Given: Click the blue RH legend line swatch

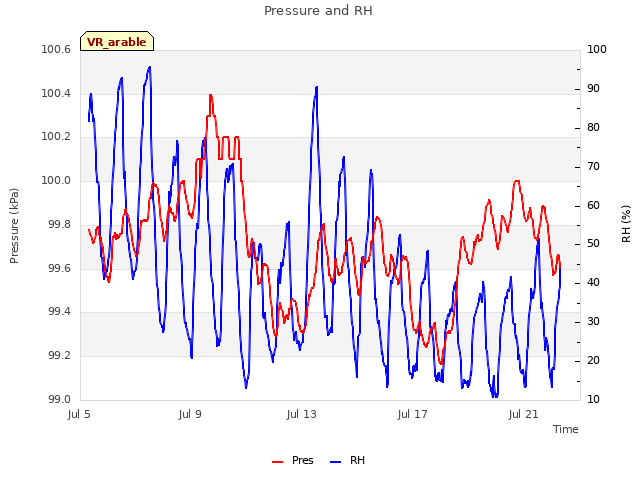Looking at the screenshot, I should [x=335, y=462].
